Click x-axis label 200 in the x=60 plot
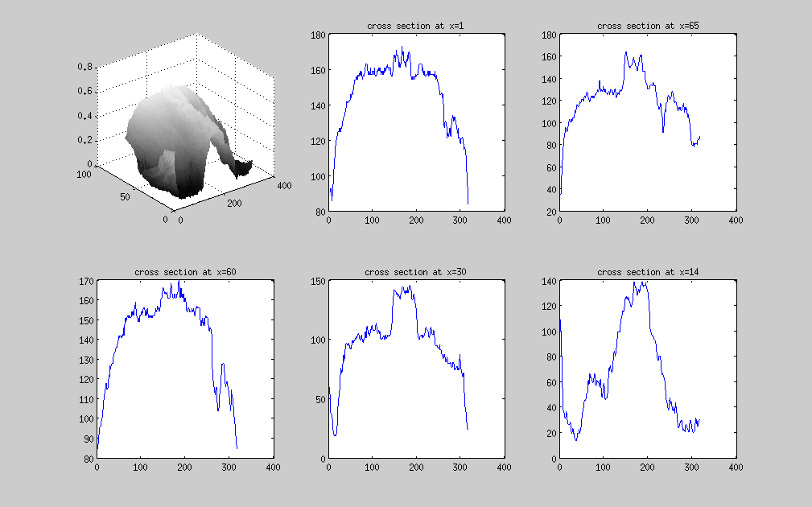The image size is (812, 507). coord(184,467)
